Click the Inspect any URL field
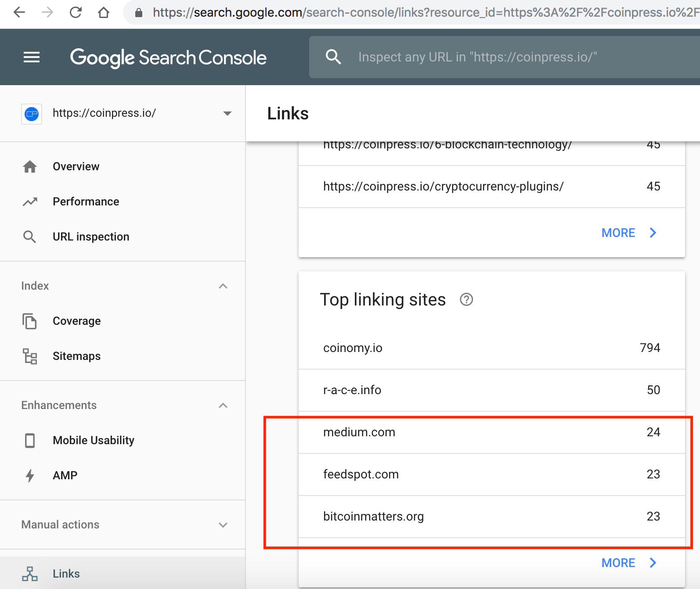This screenshot has width=700, height=589. (505, 57)
